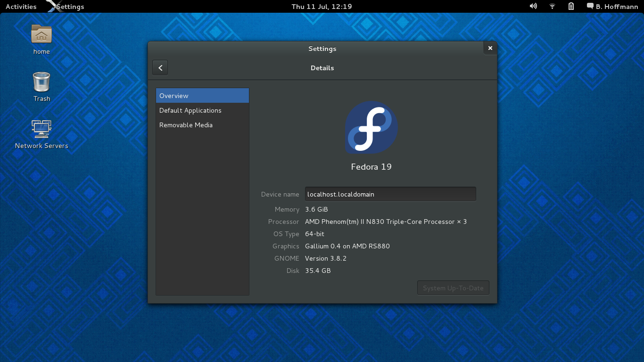Check the battery status icon

(x=571, y=6)
